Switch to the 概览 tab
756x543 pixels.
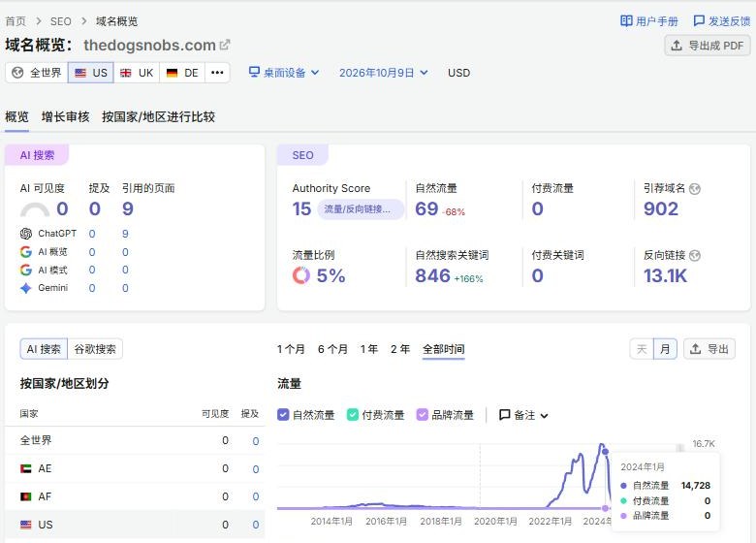point(16,116)
